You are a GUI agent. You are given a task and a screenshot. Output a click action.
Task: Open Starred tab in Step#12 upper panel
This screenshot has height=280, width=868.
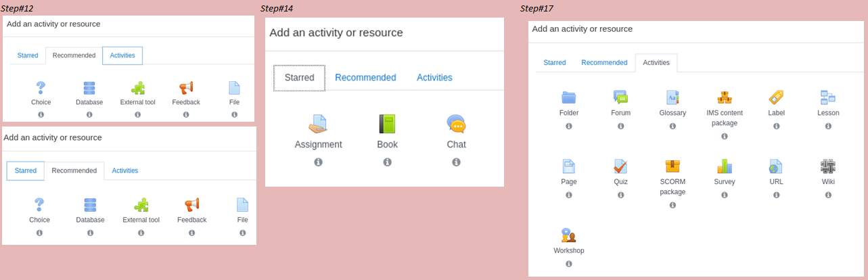[x=28, y=55]
